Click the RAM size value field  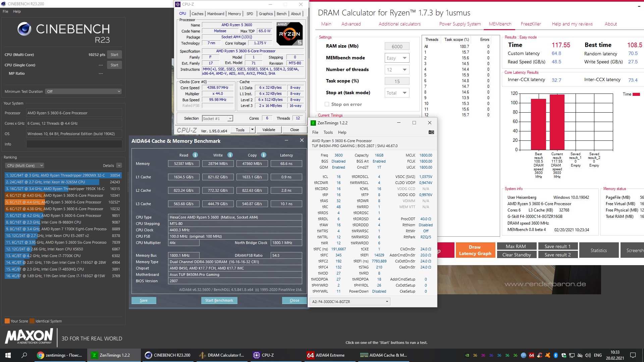(x=397, y=47)
